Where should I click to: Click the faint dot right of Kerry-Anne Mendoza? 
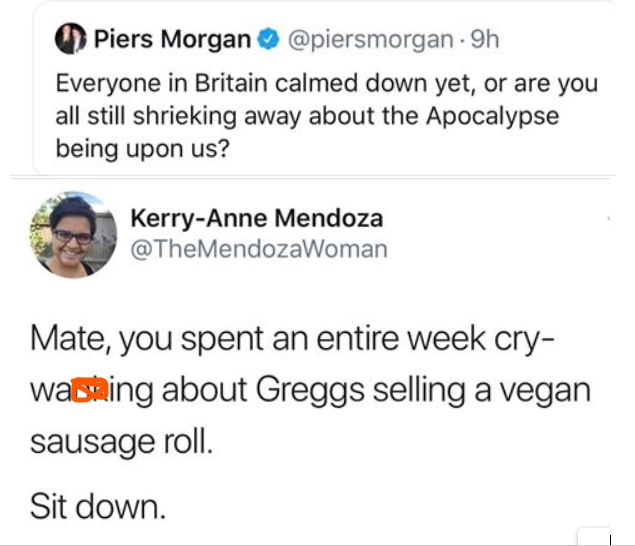pos(609,217)
